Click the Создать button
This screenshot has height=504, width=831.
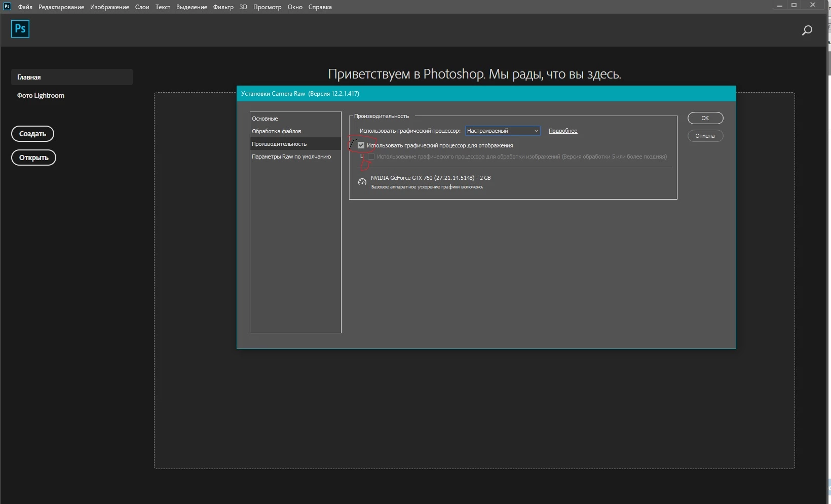[x=33, y=134]
